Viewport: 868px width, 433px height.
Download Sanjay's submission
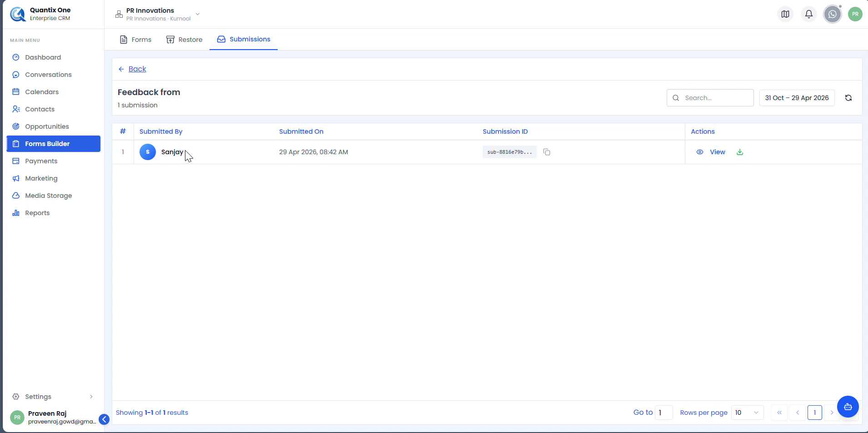(x=740, y=152)
